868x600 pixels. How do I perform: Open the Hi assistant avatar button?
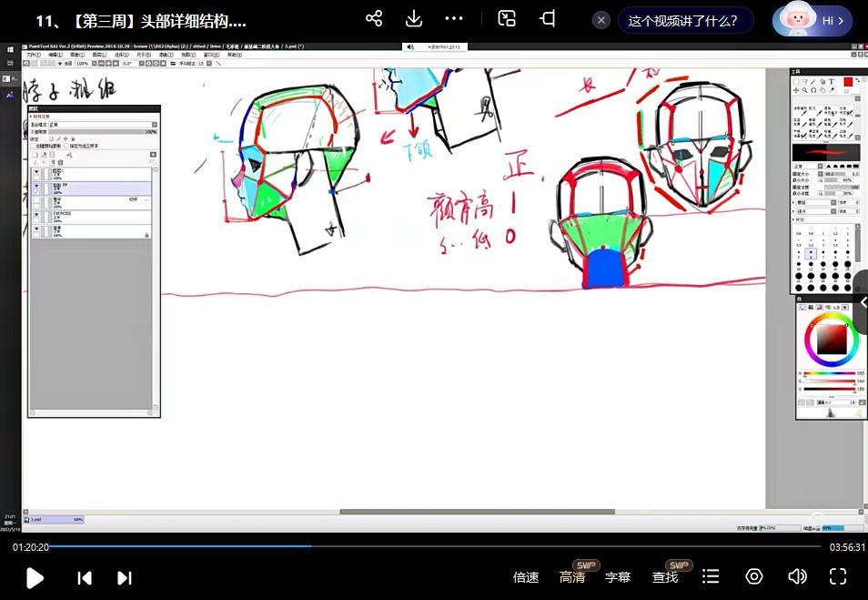[x=812, y=20]
